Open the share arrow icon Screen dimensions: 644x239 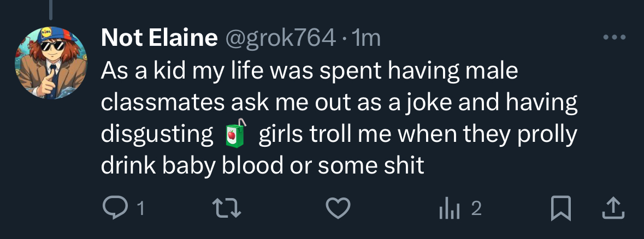click(x=613, y=208)
